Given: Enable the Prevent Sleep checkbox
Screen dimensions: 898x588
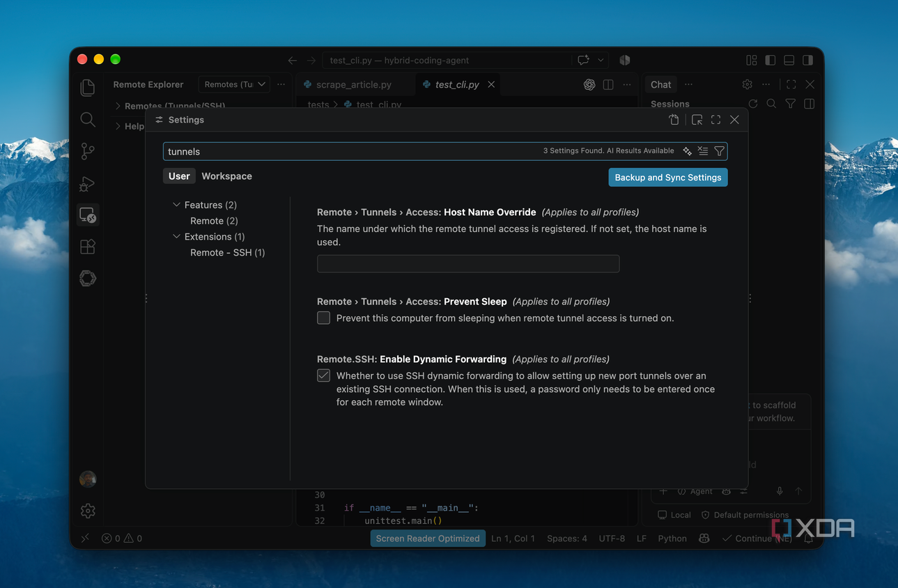Looking at the screenshot, I should pyautogui.click(x=323, y=318).
